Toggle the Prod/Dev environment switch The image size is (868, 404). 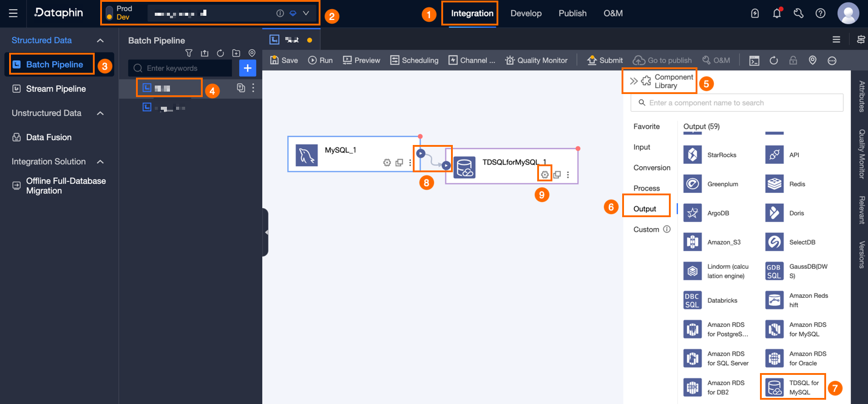coord(109,13)
